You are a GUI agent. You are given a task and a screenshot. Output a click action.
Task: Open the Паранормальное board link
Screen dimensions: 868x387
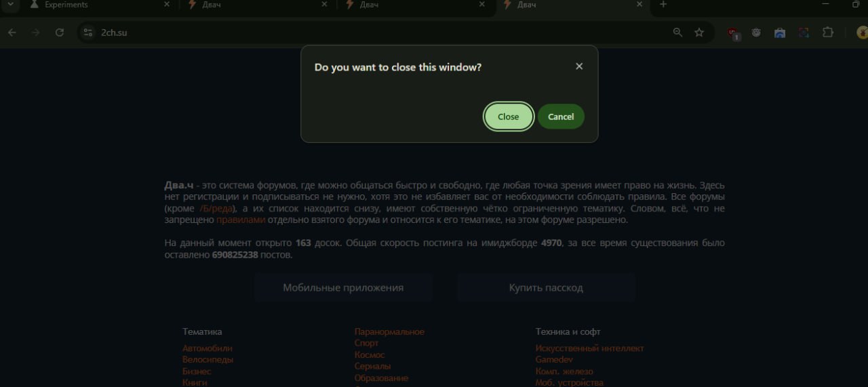point(389,331)
